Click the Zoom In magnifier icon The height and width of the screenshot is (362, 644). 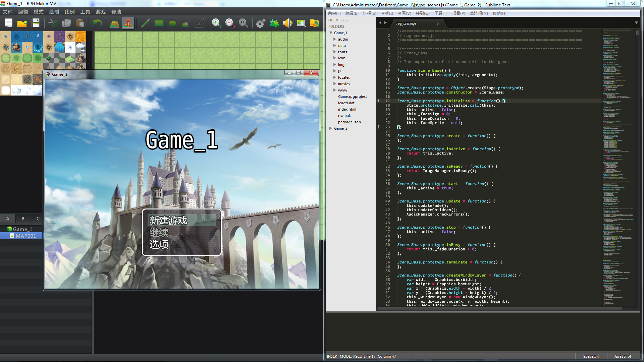216,23
